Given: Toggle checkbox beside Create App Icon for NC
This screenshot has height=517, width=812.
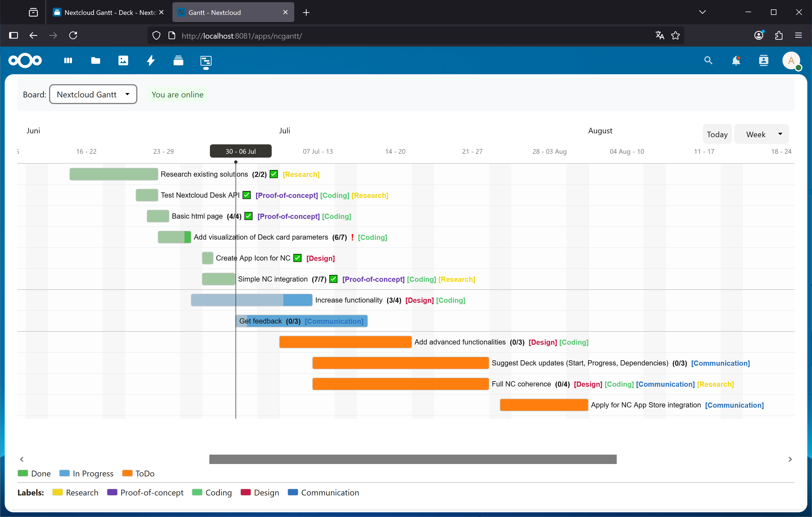Looking at the screenshot, I should 297,258.
